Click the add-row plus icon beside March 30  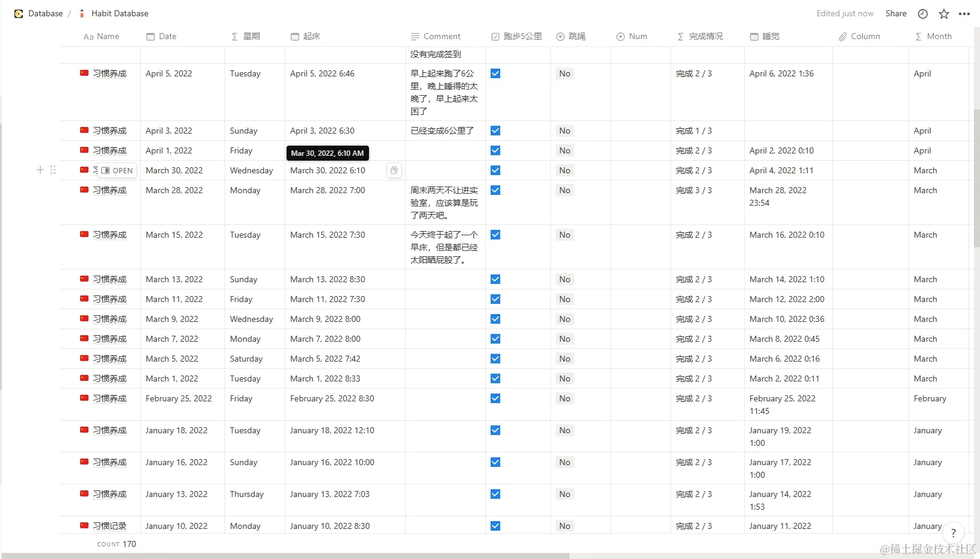point(40,170)
